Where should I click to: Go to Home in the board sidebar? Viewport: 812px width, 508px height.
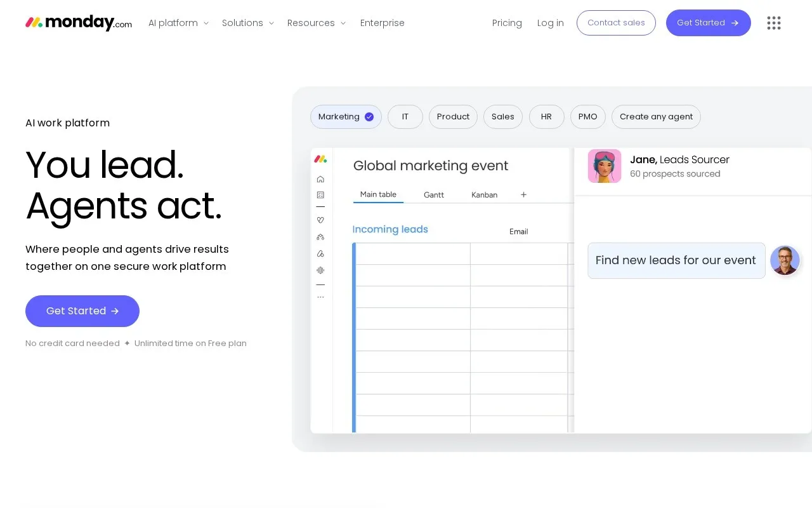click(320, 179)
